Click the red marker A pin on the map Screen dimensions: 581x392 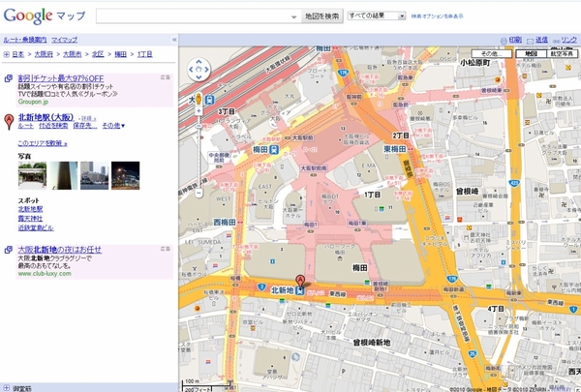coord(300,281)
